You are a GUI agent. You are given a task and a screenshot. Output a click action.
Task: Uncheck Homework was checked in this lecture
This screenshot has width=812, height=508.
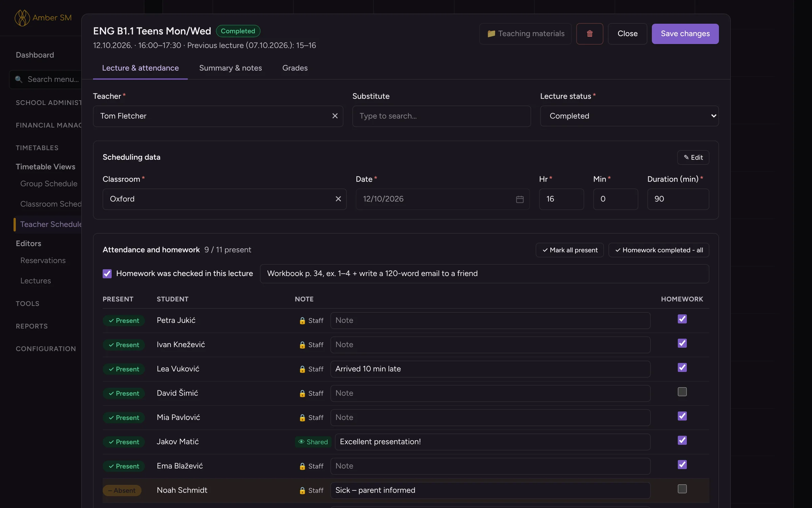click(107, 273)
